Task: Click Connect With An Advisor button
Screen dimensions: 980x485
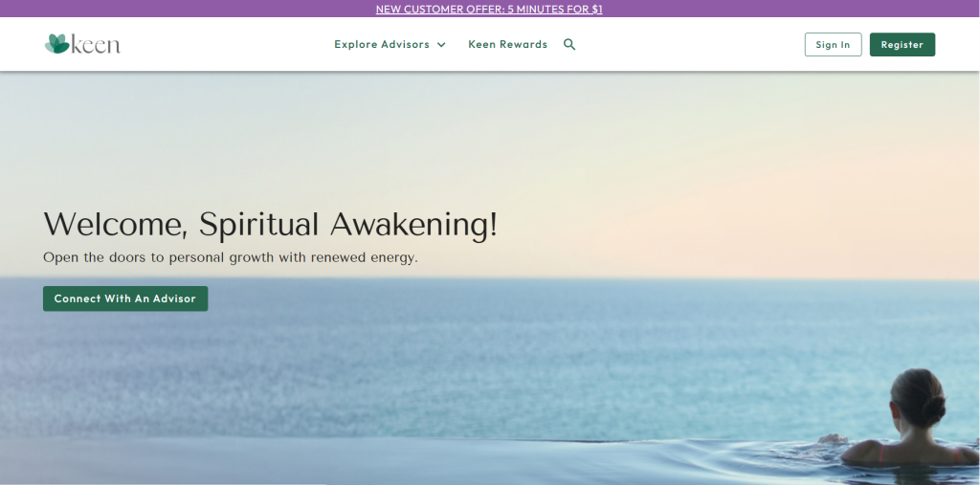Action: click(125, 298)
